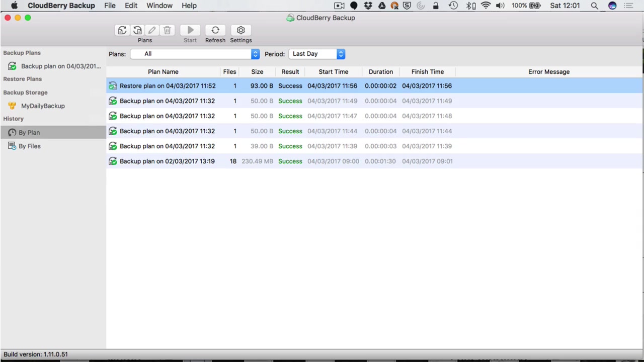Open the CloudBerry Backup application menu
Viewport: 644px width, 362px height.
[x=61, y=6]
